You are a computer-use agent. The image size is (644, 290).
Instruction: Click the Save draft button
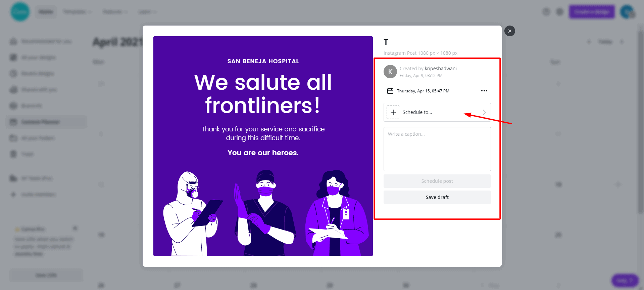[x=437, y=197]
